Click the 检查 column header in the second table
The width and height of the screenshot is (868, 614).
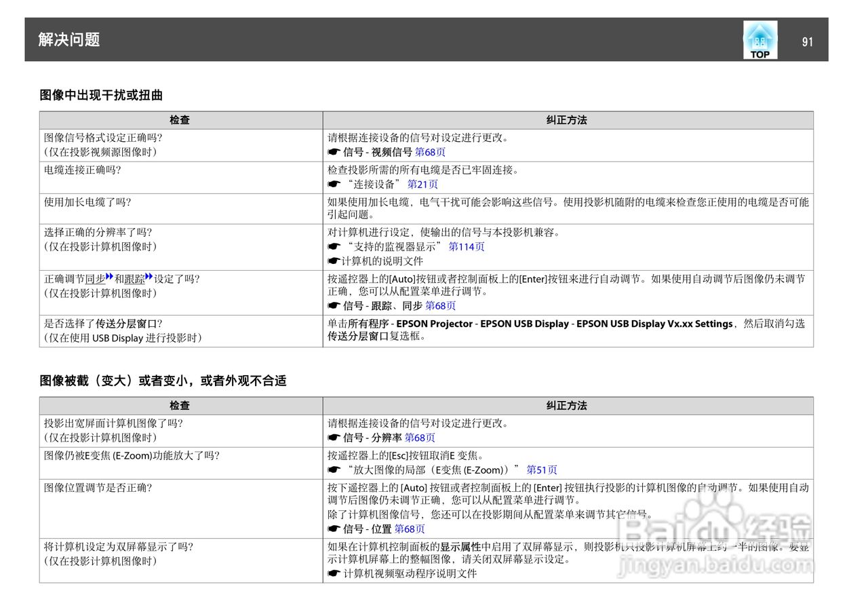[180, 406]
